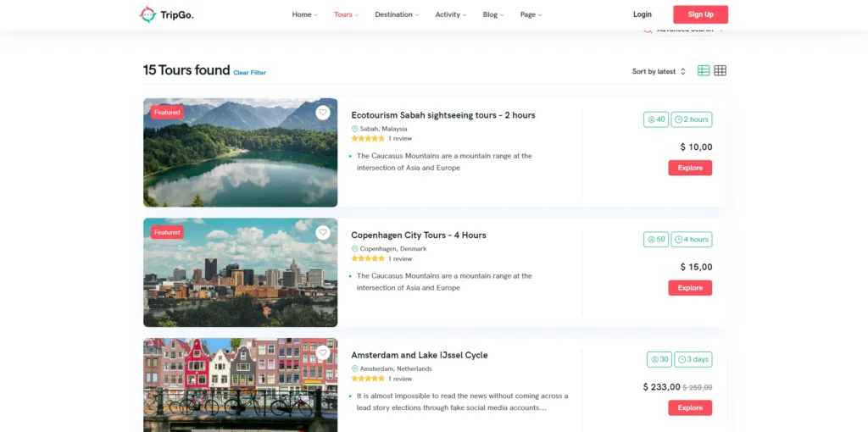The height and width of the screenshot is (432, 868).
Task: Click the $ 10,00 price
Action: [x=697, y=147]
